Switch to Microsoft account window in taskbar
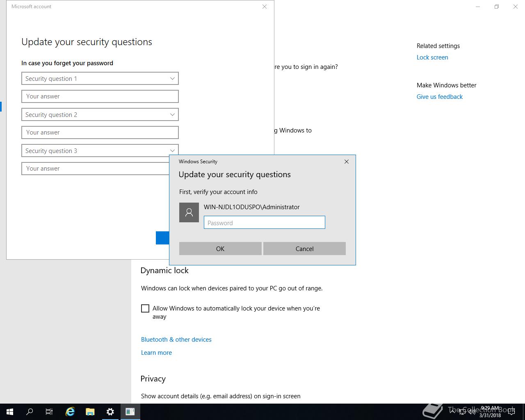Viewport: 525px width, 420px height. pyautogui.click(x=130, y=412)
